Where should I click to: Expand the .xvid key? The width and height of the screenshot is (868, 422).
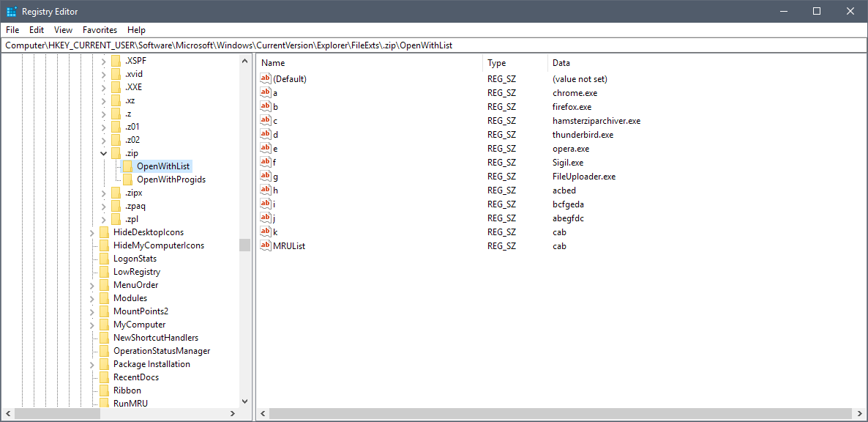[103, 74]
